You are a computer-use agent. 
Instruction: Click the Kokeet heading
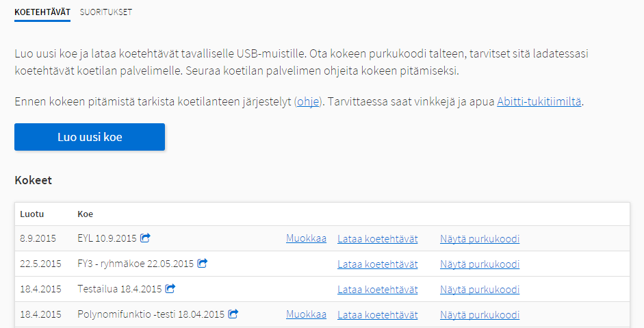[34, 180]
